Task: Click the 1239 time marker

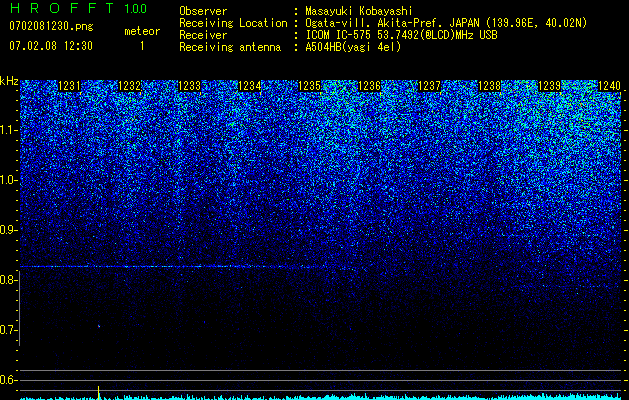Action: pos(549,86)
